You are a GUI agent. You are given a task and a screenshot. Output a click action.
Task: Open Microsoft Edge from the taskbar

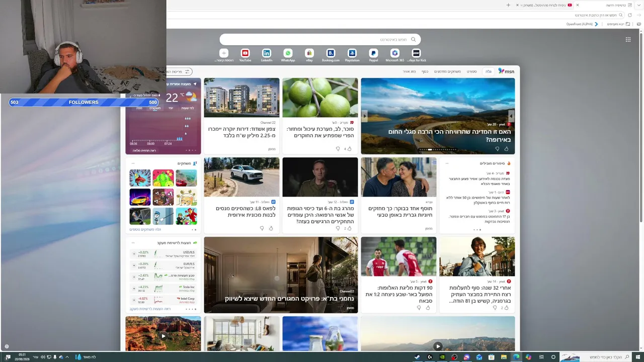click(516, 357)
